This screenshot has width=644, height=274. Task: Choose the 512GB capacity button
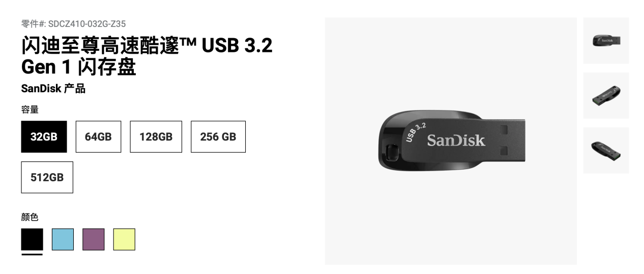pos(47,177)
